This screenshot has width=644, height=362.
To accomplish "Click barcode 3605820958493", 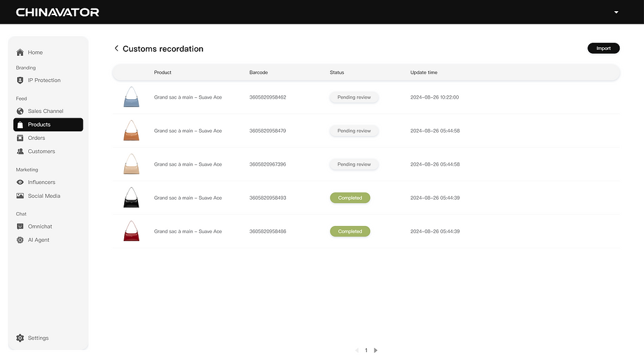I will [x=268, y=198].
